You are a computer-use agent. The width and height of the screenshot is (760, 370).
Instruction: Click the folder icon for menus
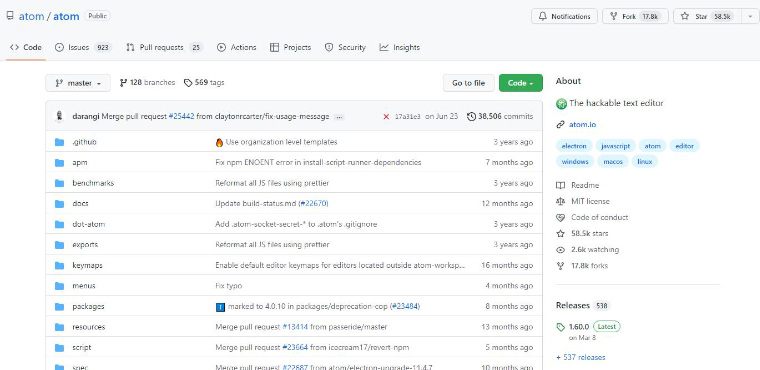[x=60, y=286]
